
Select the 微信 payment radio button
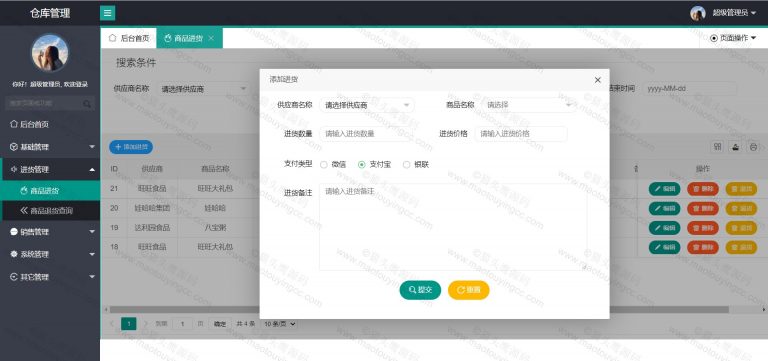click(x=324, y=165)
